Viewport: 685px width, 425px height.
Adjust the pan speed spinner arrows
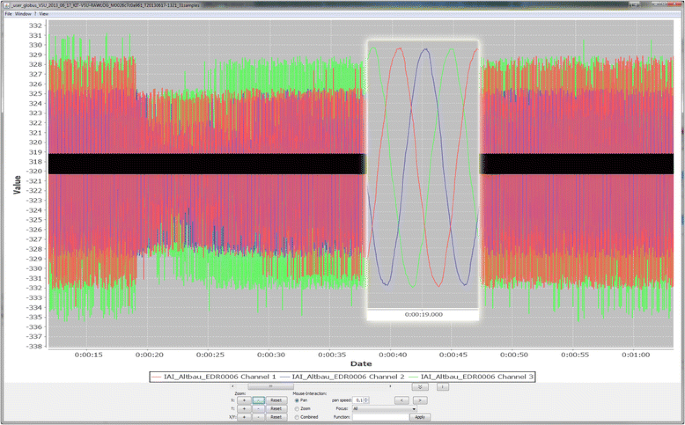tap(366, 400)
